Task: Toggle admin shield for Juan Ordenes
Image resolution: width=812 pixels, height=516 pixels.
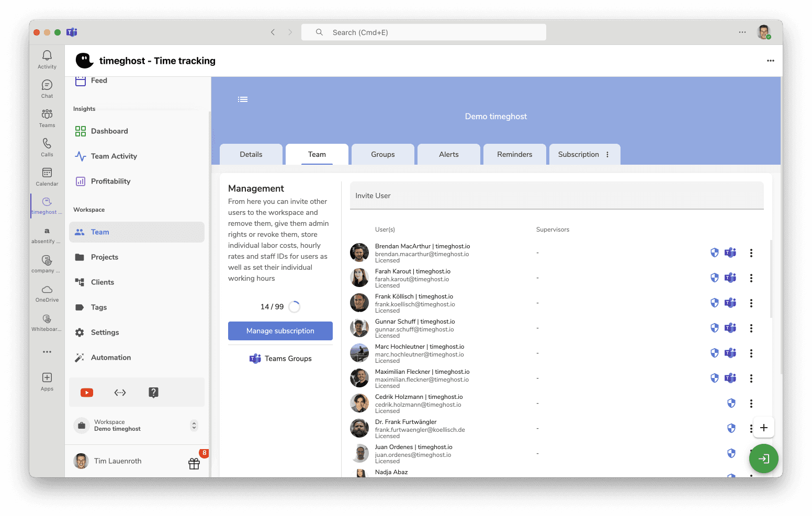Action: (x=731, y=454)
